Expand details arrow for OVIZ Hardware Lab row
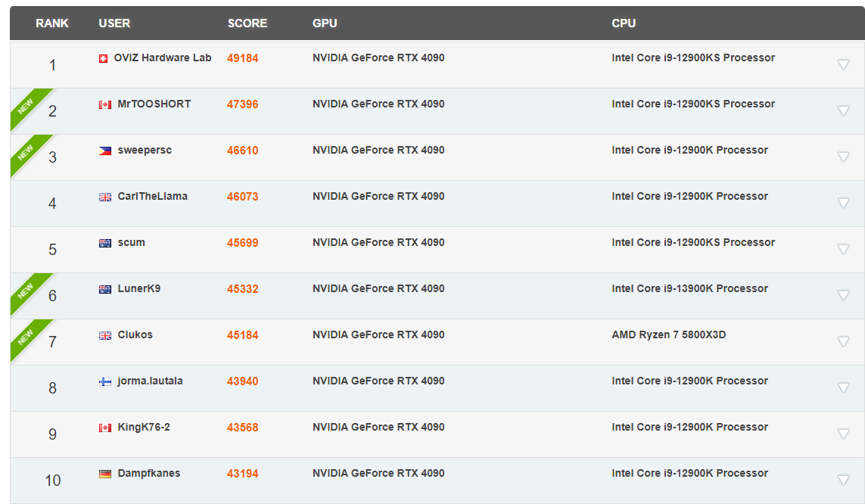 pos(843,64)
